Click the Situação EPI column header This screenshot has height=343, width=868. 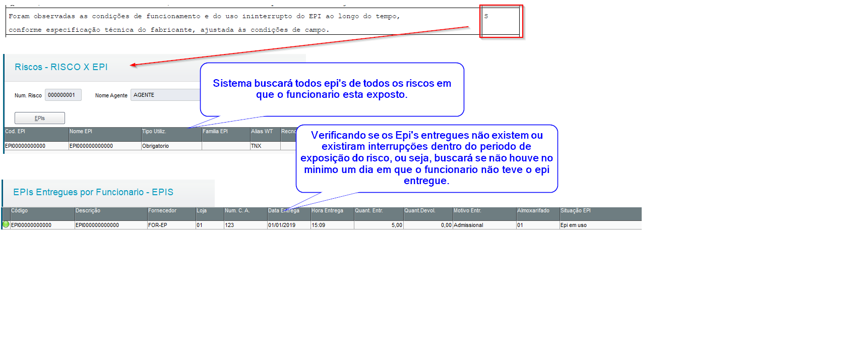coord(600,214)
